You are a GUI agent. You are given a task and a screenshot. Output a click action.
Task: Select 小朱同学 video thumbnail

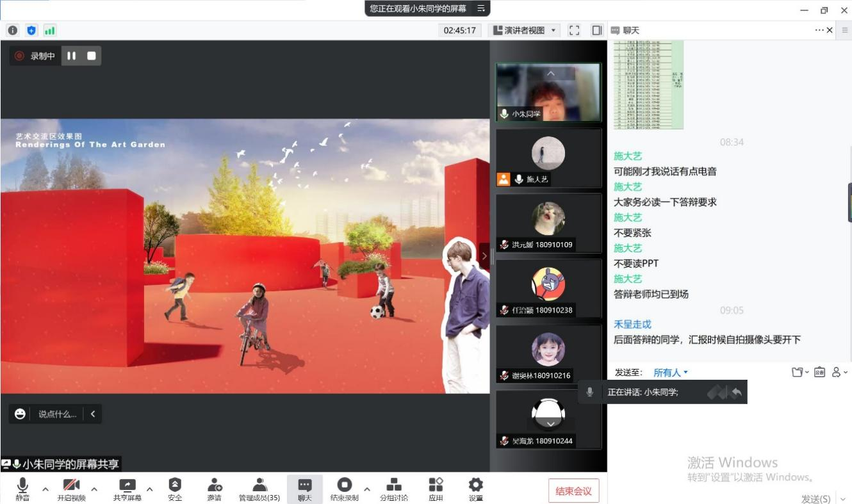549,93
